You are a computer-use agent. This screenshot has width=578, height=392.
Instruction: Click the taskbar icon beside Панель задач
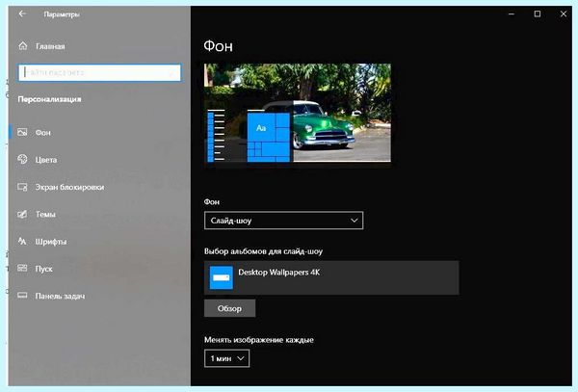coord(22,296)
